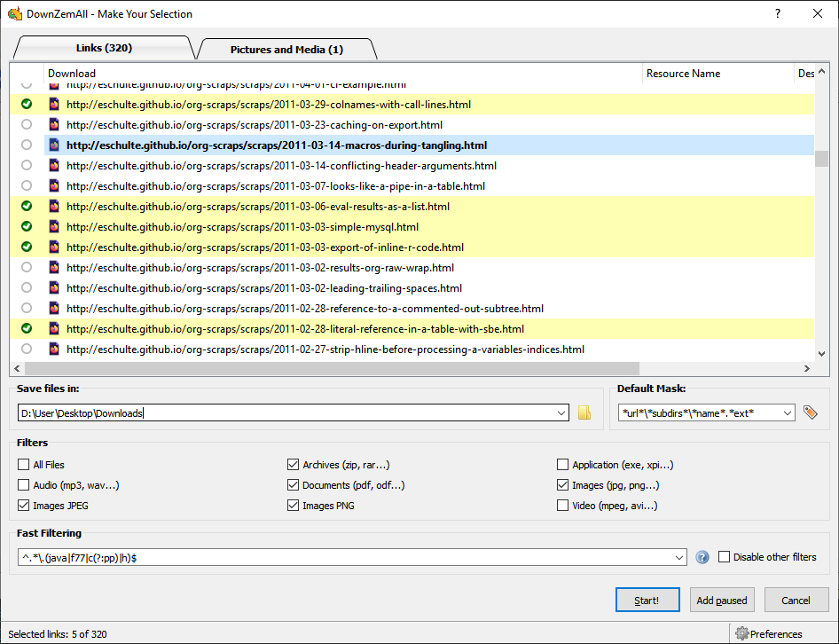Viewport: 839px width, 644px height.
Task: Click the DownZemAll title bar app icon
Action: (x=15, y=13)
